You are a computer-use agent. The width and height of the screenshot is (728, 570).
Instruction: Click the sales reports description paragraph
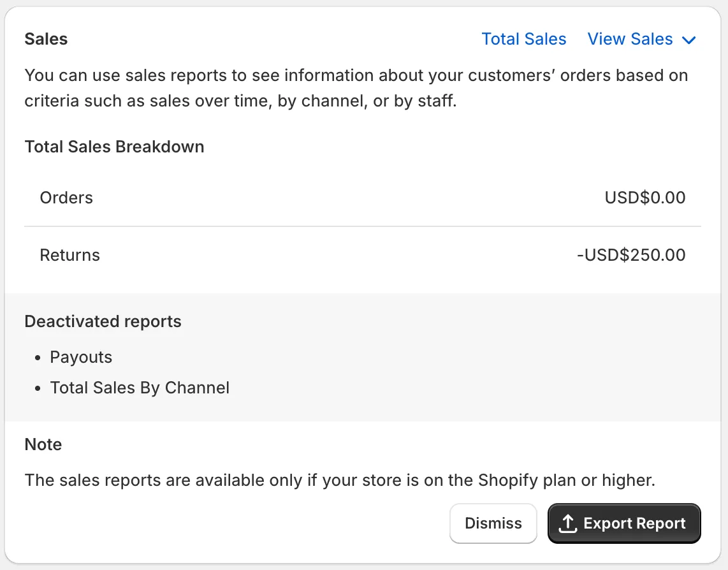tap(356, 88)
